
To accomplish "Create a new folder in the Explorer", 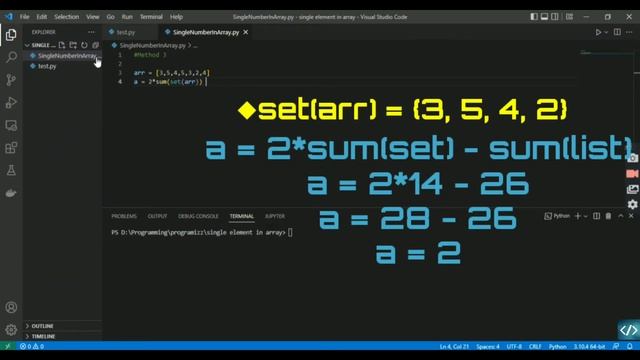I will 73,45.
